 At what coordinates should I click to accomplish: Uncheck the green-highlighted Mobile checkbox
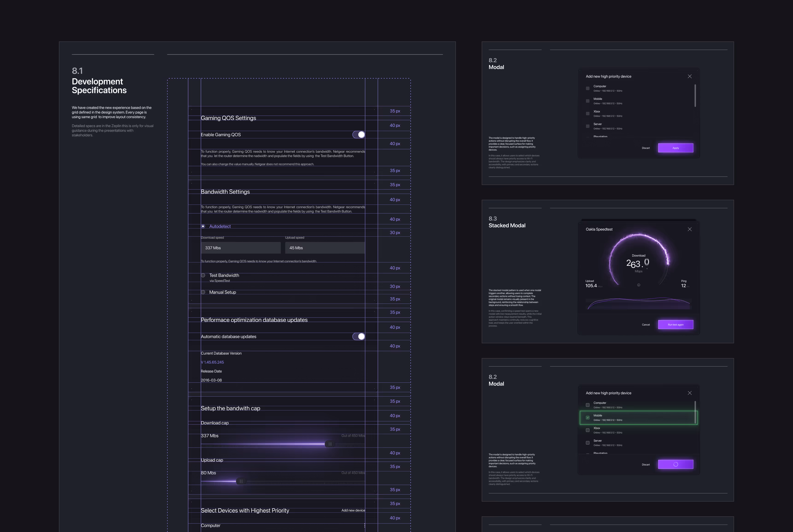588,418
